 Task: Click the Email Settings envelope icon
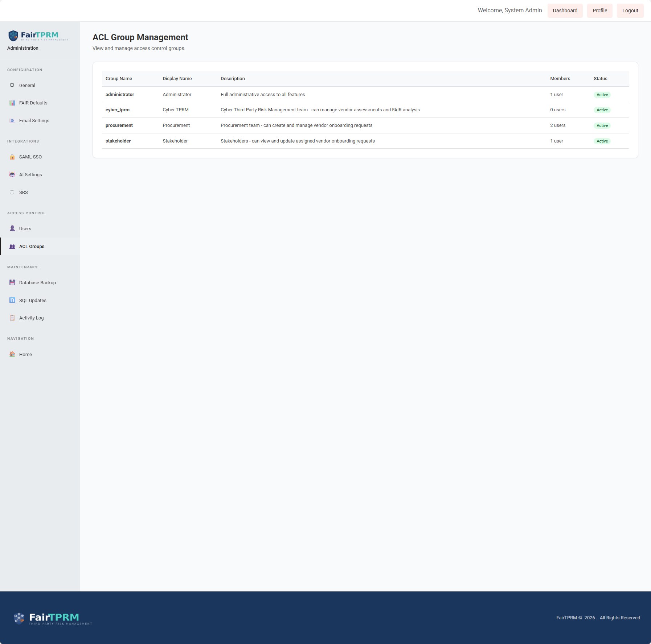(x=12, y=121)
